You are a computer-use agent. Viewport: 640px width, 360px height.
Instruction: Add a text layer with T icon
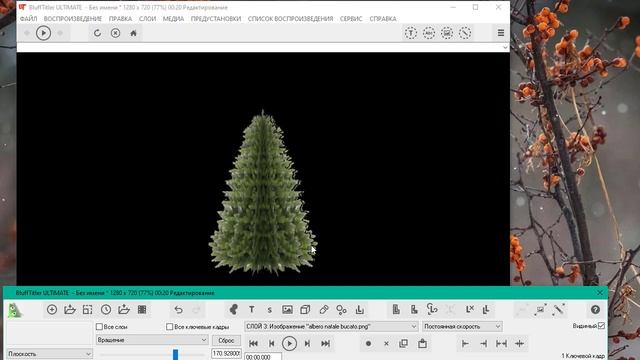point(251,310)
